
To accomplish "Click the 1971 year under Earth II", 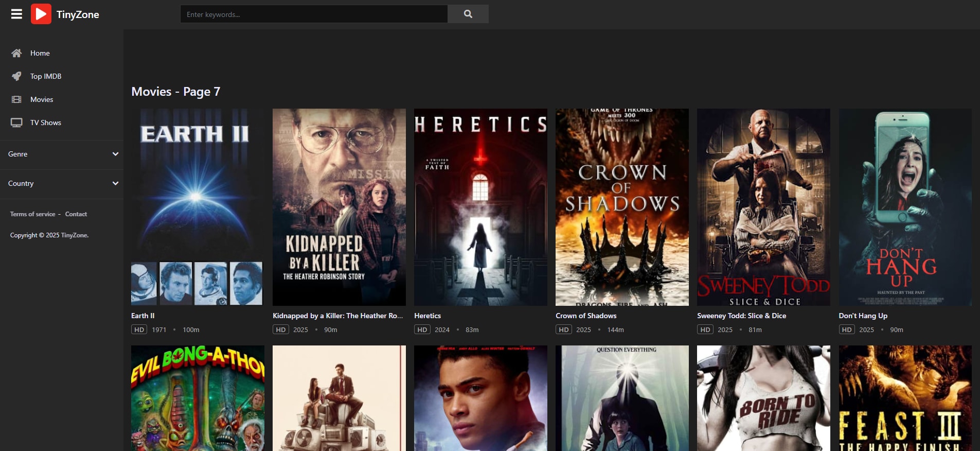I will click(x=159, y=329).
